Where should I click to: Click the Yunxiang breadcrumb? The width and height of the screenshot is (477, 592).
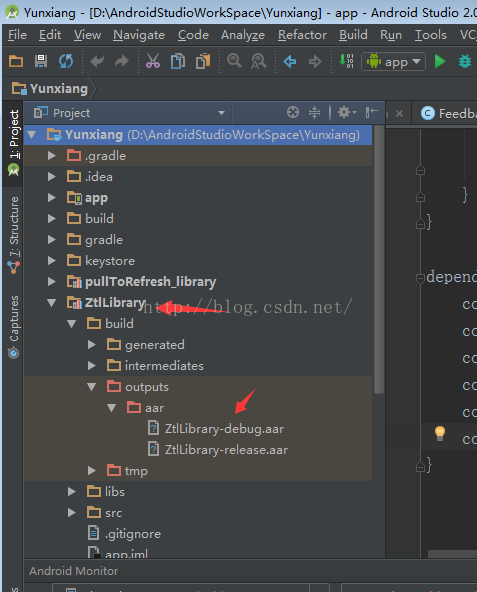tap(51, 89)
